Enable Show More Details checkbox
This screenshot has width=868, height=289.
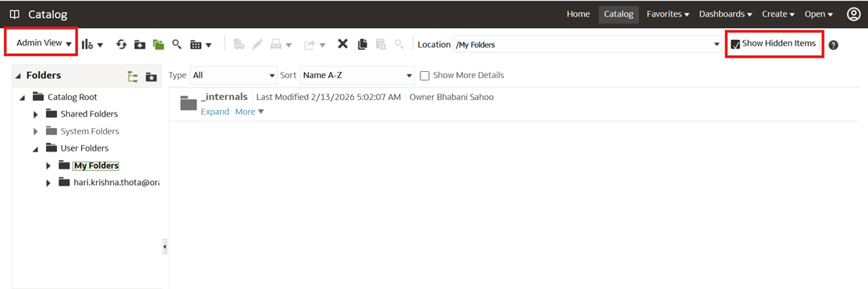(x=424, y=76)
